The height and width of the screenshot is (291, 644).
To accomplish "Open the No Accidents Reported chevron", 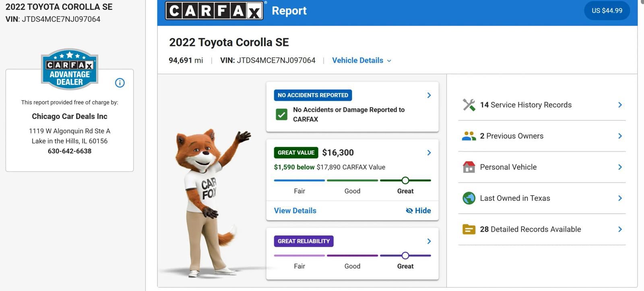I will pyautogui.click(x=429, y=95).
